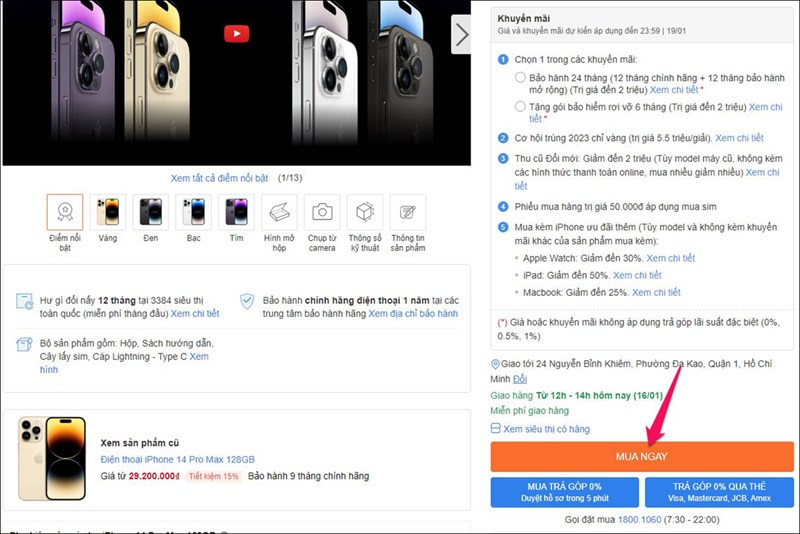Click the exchange policy icon
This screenshot has height=534, width=800.
coord(24,301)
